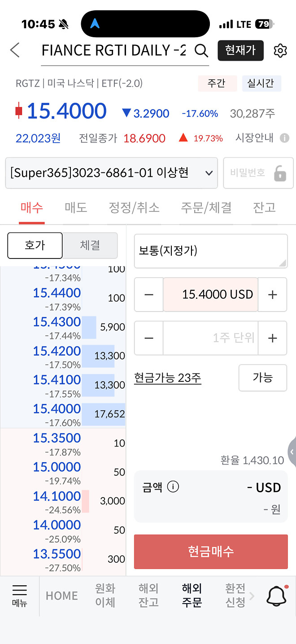Tap the search magnifier next to stock name
Image resolution: width=296 pixels, height=644 pixels.
(201, 51)
